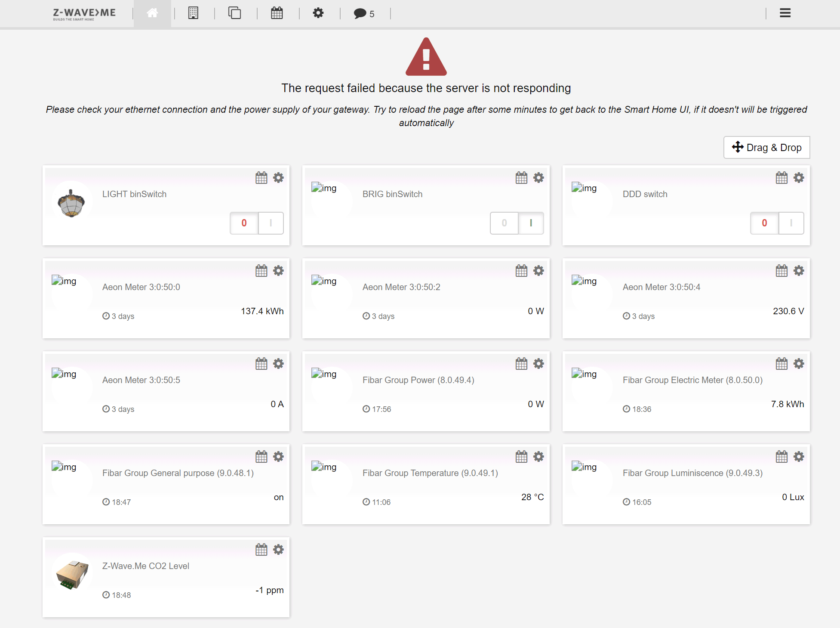
Task: Click the 7.8 kWh reading
Action: 788,404
